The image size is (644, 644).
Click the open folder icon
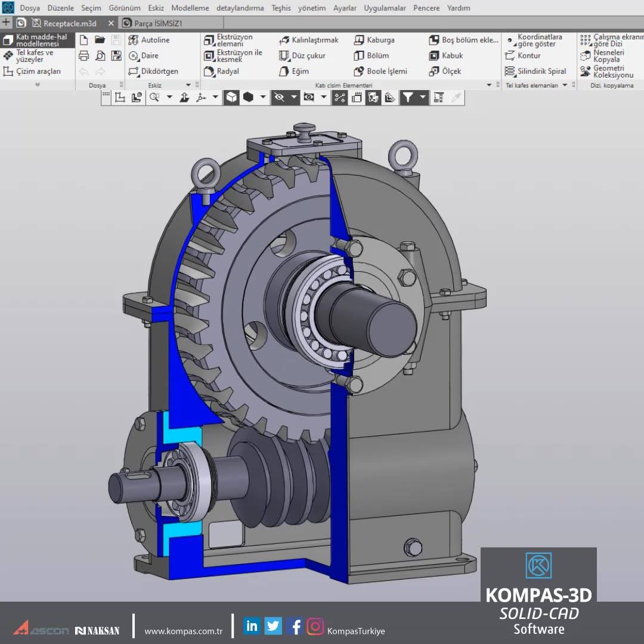(100, 40)
